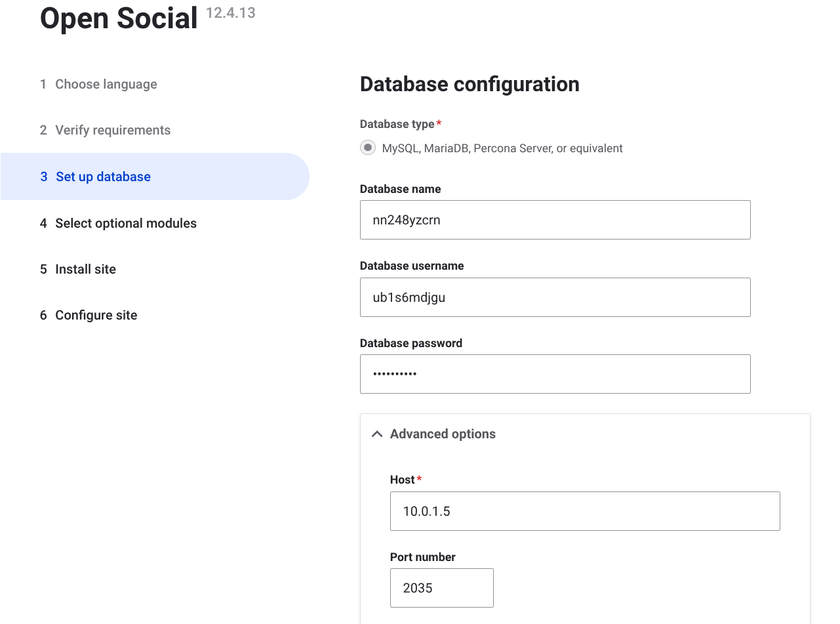Select the MySQL, MariaDB, Percona Server radio button
Viewport: 840px width, 624px height.
(x=368, y=148)
